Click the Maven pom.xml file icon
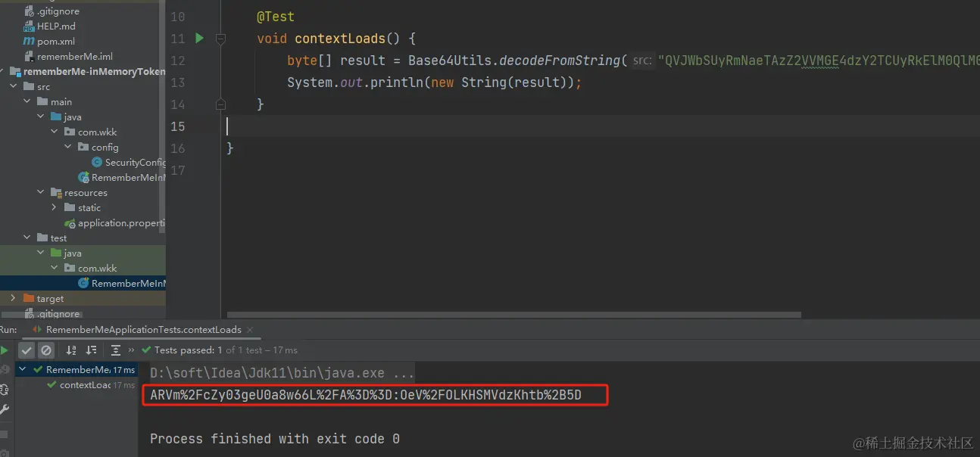The width and height of the screenshot is (980, 457). pos(29,42)
